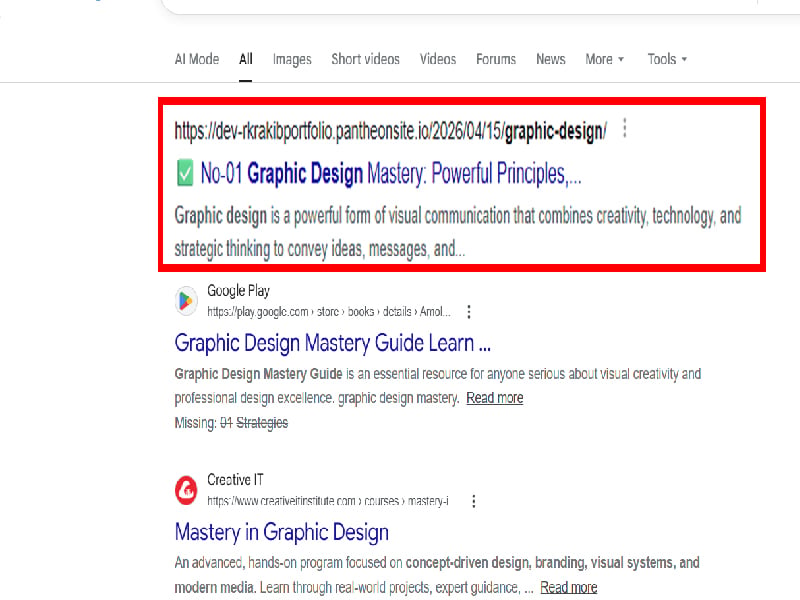The image size is (800, 600).
Task: Open options menu for Creative IT result
Action: pos(474,501)
